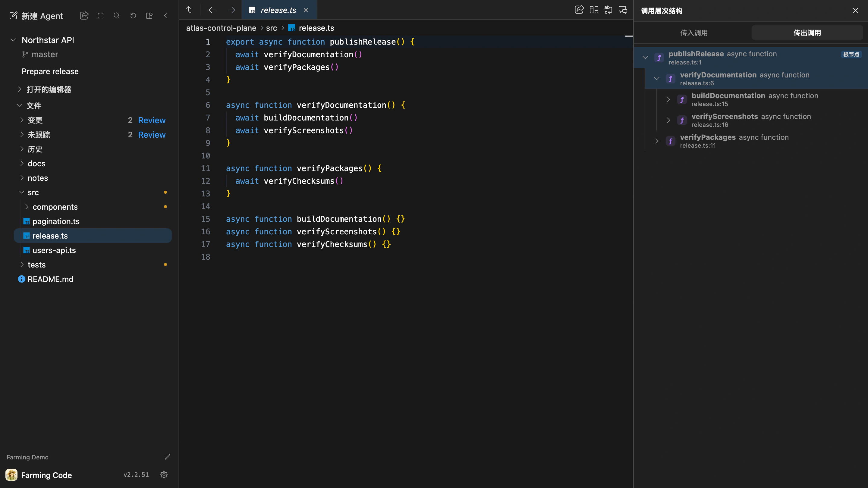Click the fullscreen frame icon in the sidebar header
Image resolution: width=868 pixels, height=488 pixels.
pyautogui.click(x=100, y=15)
